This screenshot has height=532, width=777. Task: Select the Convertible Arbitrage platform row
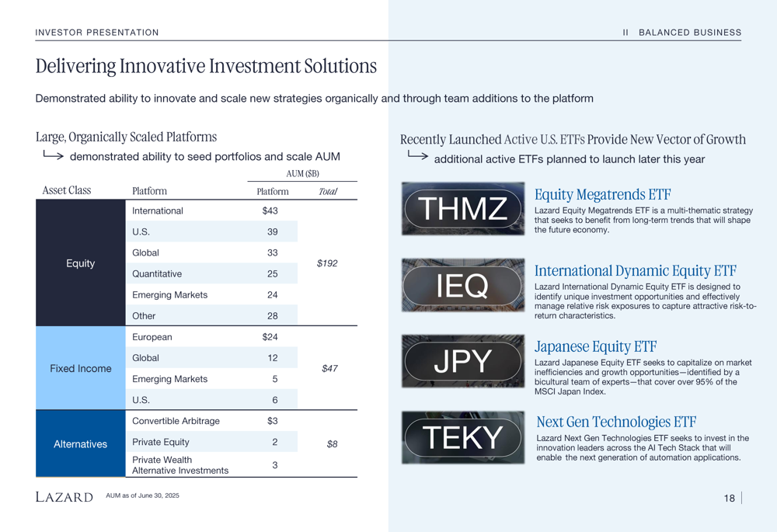click(176, 421)
